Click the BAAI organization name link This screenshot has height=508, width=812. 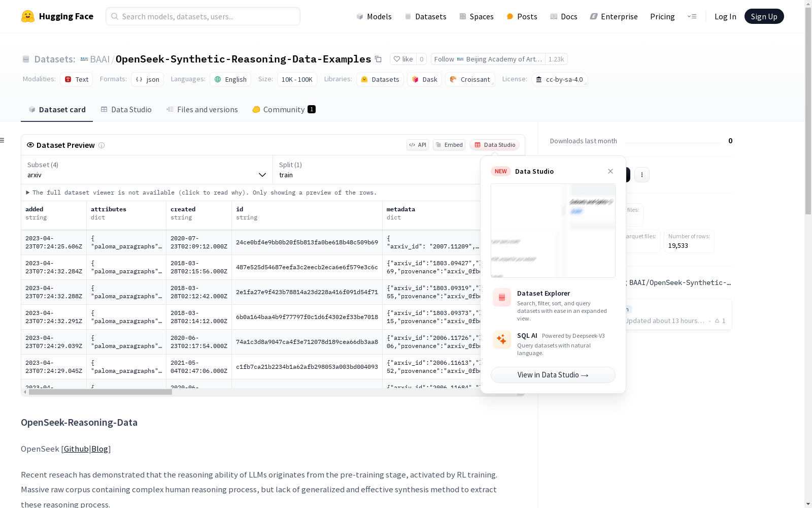(100, 59)
